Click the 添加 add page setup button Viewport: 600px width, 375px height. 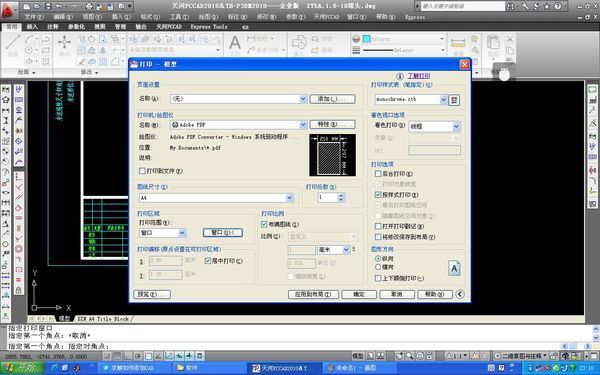pyautogui.click(x=333, y=99)
